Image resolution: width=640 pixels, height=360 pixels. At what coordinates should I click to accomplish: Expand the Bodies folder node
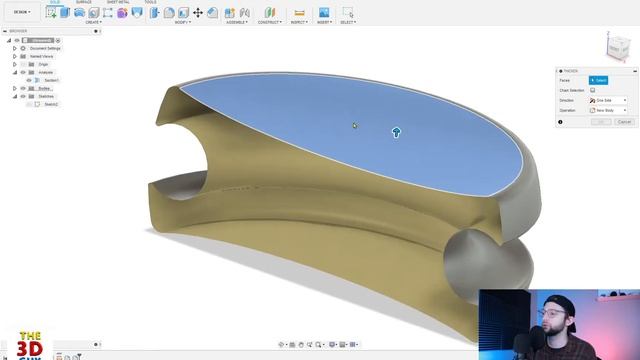(x=15, y=89)
